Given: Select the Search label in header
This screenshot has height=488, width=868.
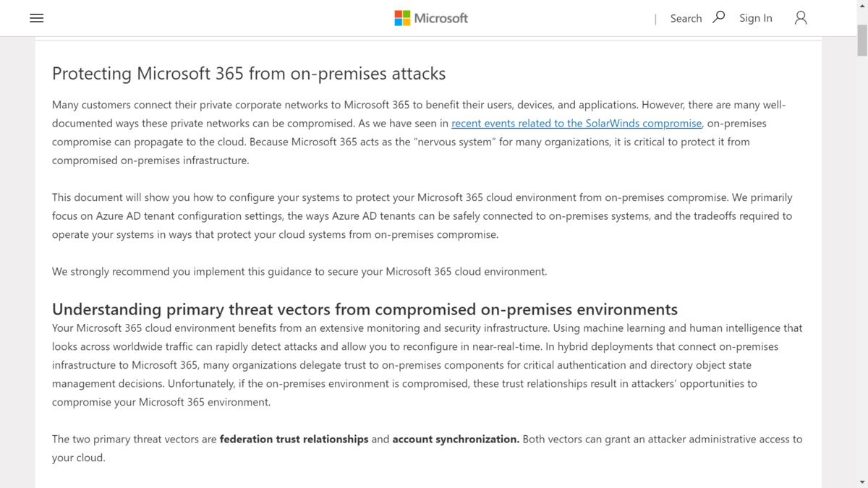Looking at the screenshot, I should [x=686, y=18].
